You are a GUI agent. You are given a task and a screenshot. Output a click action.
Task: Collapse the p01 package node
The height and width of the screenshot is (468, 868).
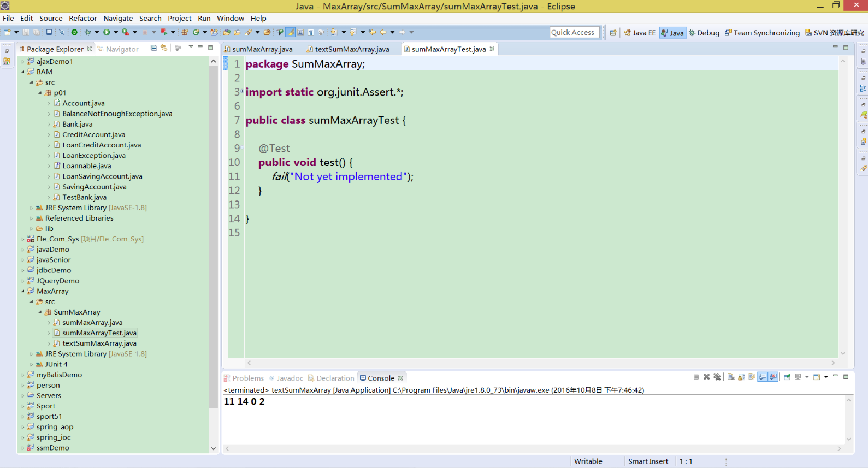40,93
